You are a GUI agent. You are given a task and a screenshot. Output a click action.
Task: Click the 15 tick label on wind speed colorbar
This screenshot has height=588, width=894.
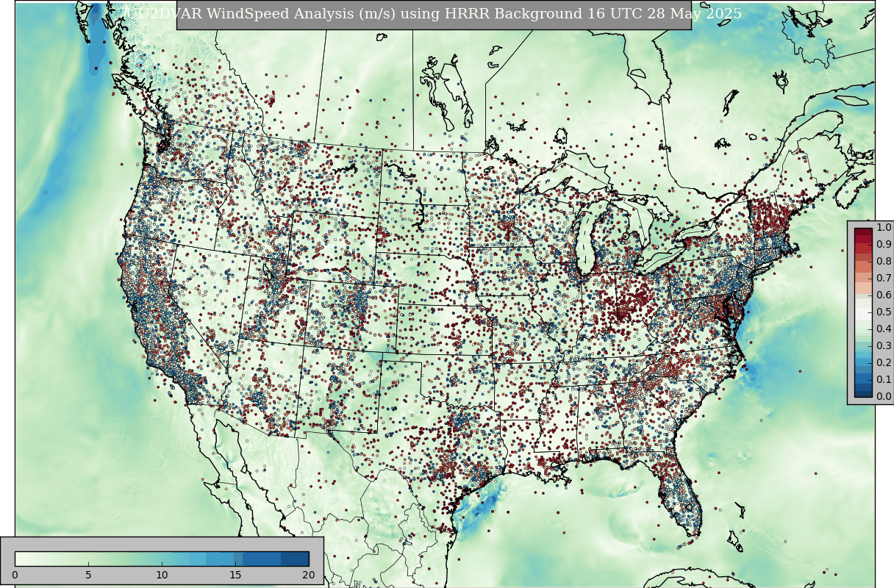(x=235, y=575)
